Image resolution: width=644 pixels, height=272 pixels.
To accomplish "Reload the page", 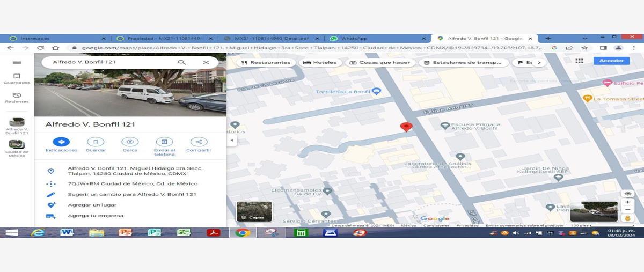I will tap(40, 48).
